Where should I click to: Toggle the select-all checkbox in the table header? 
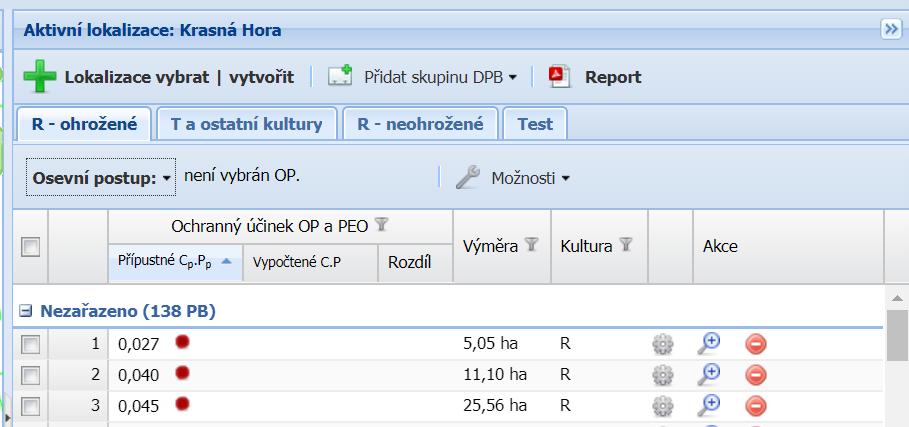coord(30,247)
